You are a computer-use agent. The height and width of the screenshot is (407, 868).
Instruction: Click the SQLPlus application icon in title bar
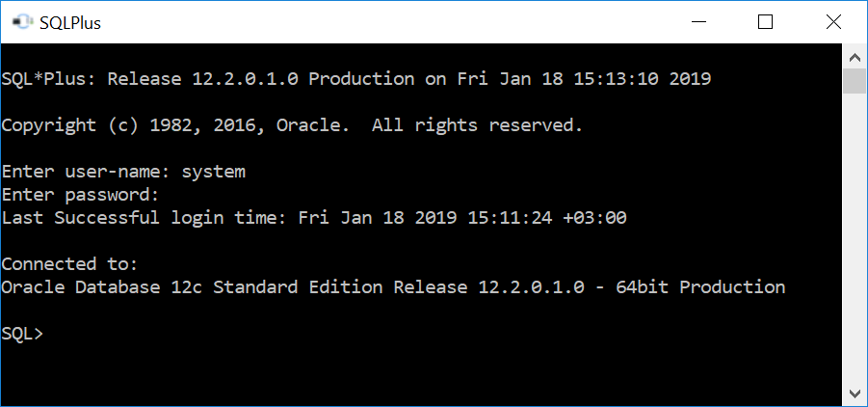[x=18, y=22]
